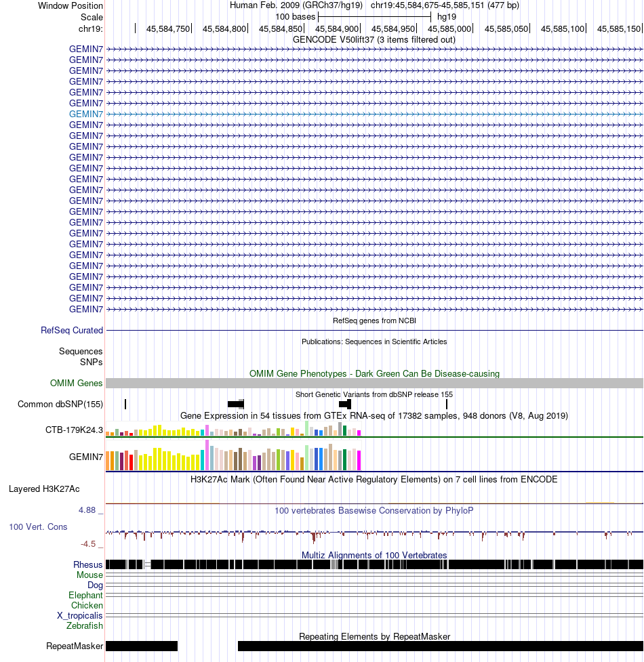Open the OMIM Gene Phenotypes track title
Viewport: 644px width, 662px height.
pyautogui.click(x=374, y=373)
